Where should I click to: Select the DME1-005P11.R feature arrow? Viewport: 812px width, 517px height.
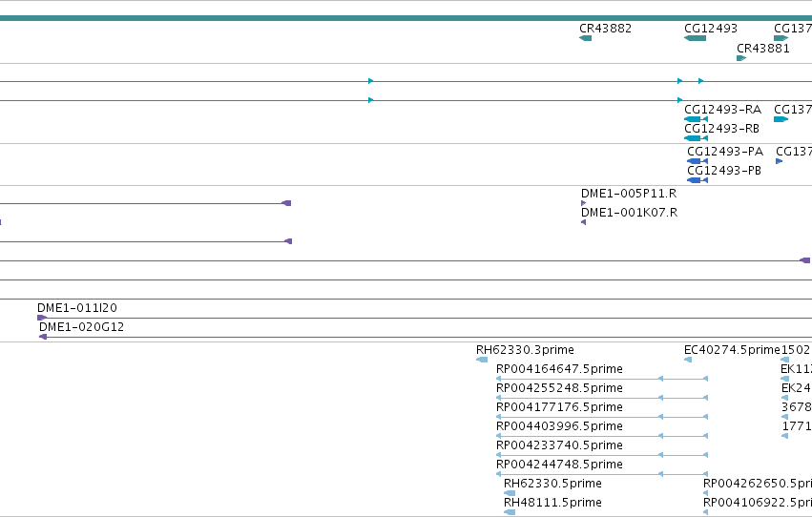584,203
